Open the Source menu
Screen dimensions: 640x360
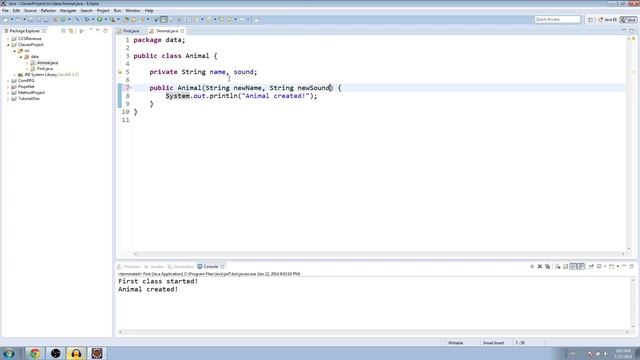click(x=30, y=11)
